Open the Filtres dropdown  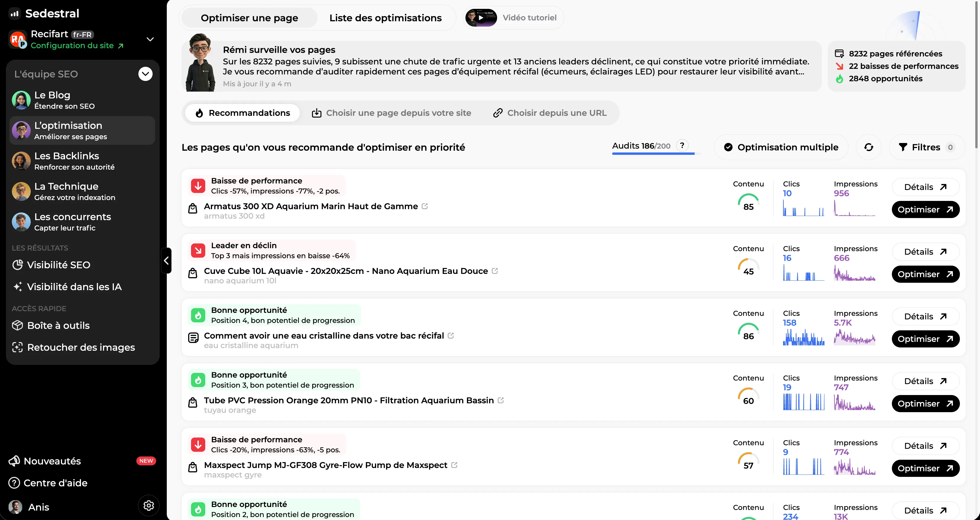point(927,147)
